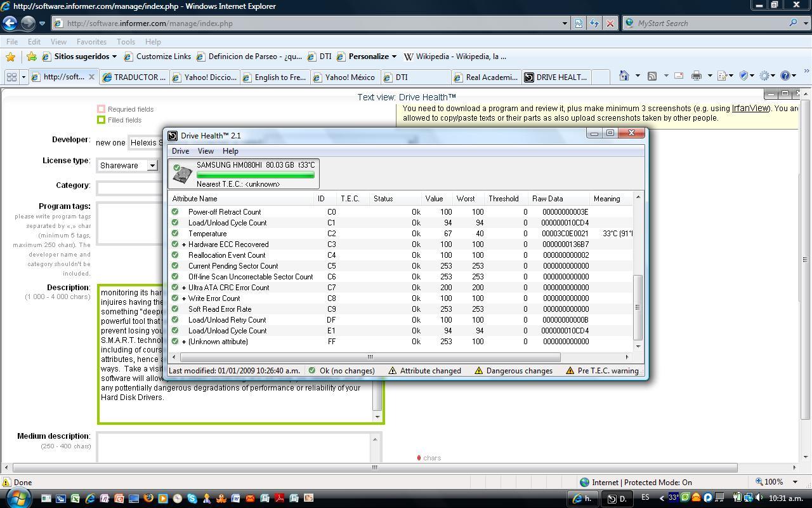
Task: Open the IrfanView link
Action: point(750,108)
